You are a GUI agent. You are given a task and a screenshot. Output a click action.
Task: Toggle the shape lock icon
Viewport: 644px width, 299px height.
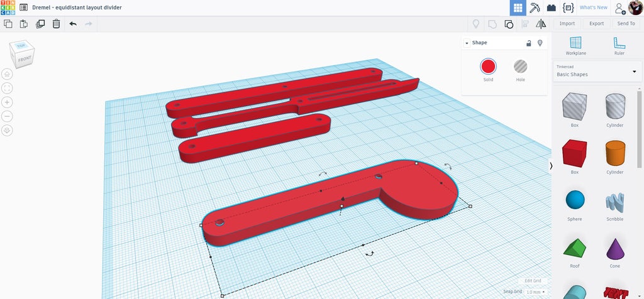pos(529,43)
